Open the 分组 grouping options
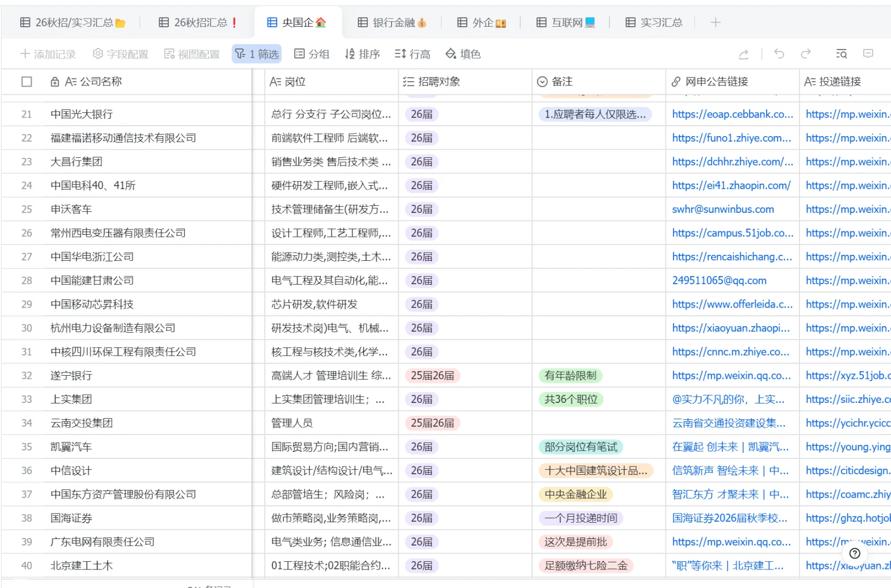The width and height of the screenshot is (891, 588). [x=312, y=54]
